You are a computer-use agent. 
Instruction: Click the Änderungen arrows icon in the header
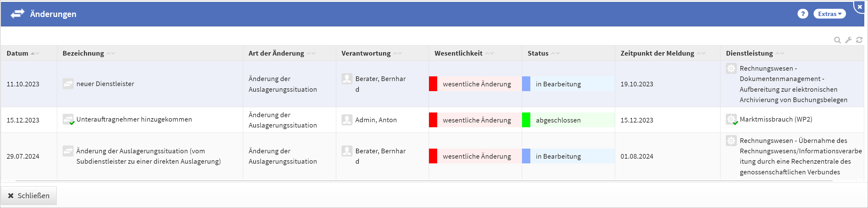click(18, 14)
